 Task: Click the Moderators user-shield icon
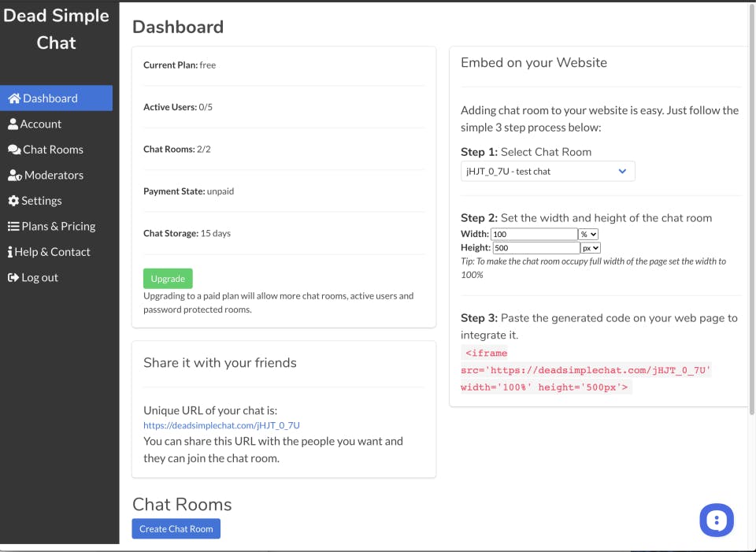[14, 176]
